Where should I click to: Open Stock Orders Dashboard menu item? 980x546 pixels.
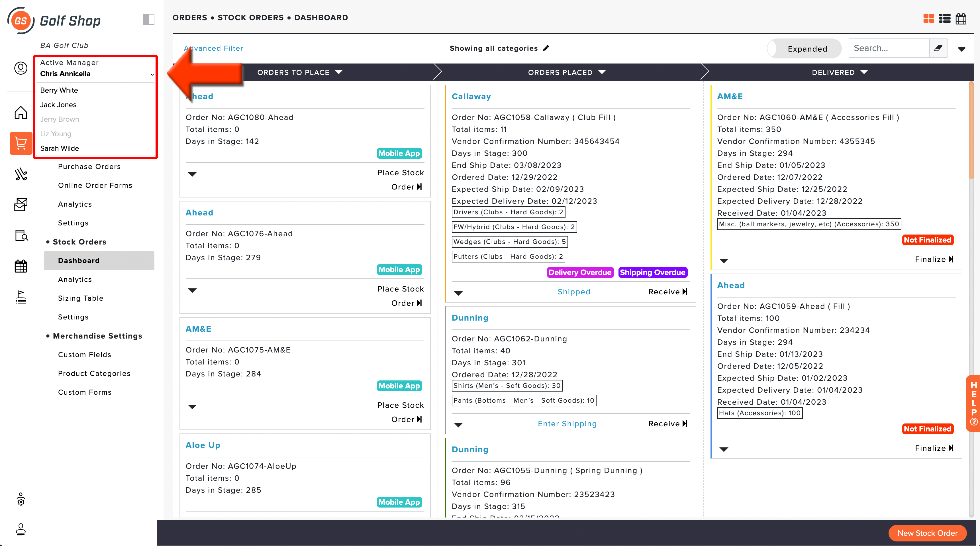pyautogui.click(x=99, y=261)
